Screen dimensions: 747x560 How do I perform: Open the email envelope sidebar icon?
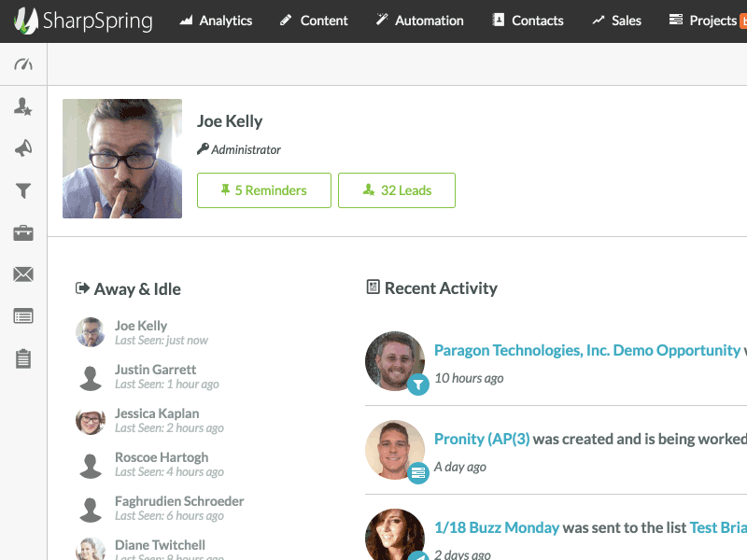23,274
